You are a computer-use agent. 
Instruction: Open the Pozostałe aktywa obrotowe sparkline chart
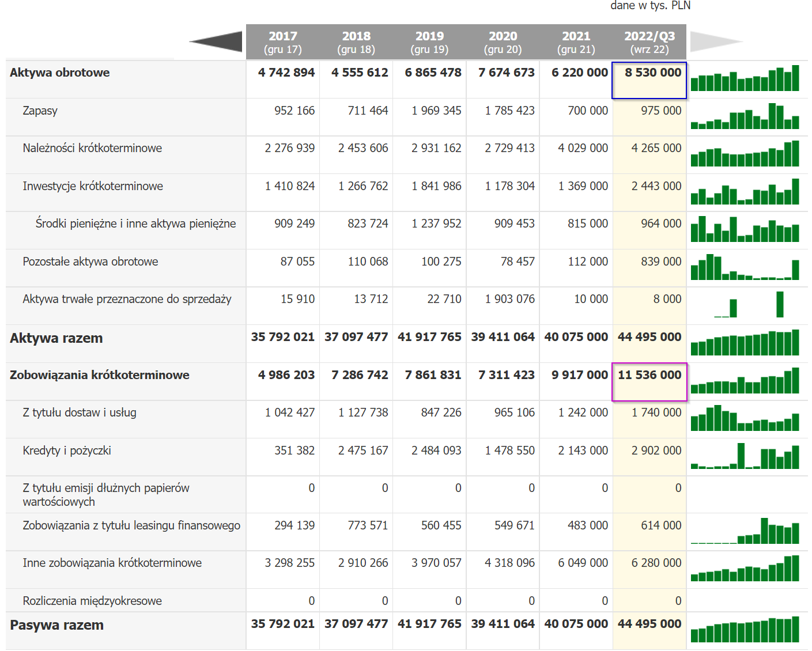click(x=745, y=267)
